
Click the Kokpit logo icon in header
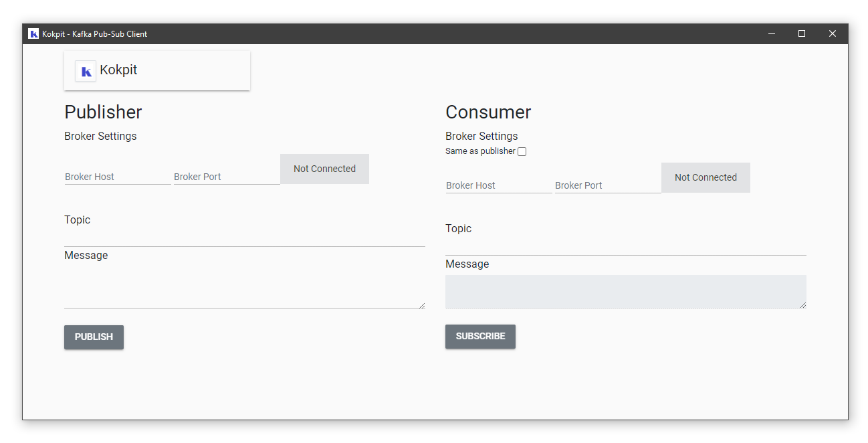click(x=86, y=71)
